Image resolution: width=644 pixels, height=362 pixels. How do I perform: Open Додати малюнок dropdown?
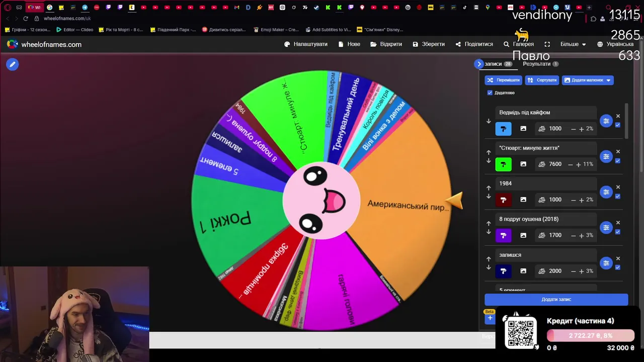click(x=587, y=80)
